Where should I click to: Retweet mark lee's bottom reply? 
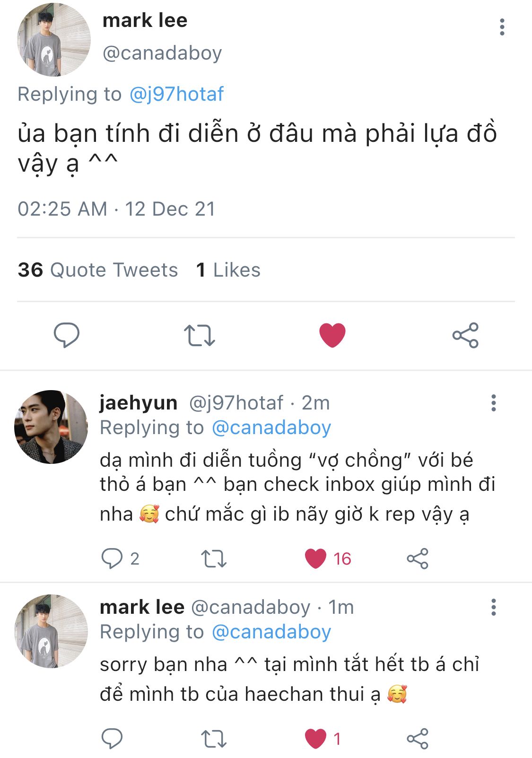pos(214,739)
